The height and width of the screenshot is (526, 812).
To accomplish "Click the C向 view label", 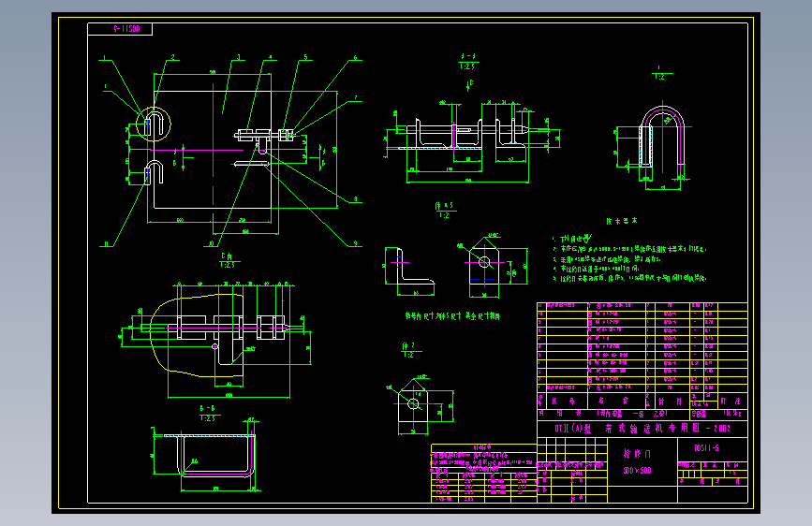I will 227,256.
